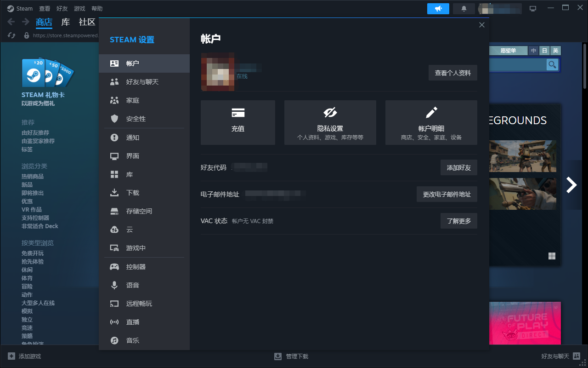Click the forward navigation arrow
Image resolution: width=588 pixels, height=368 pixels.
(x=25, y=22)
